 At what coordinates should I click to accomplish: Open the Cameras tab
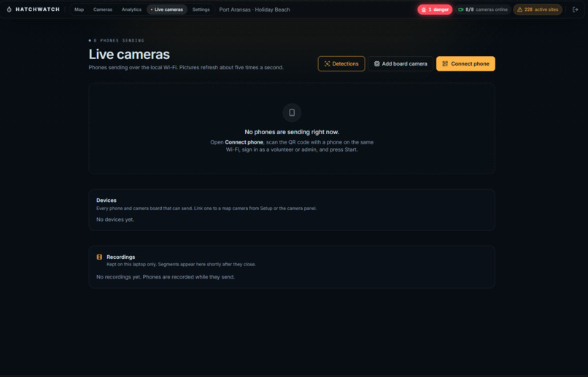103,9
